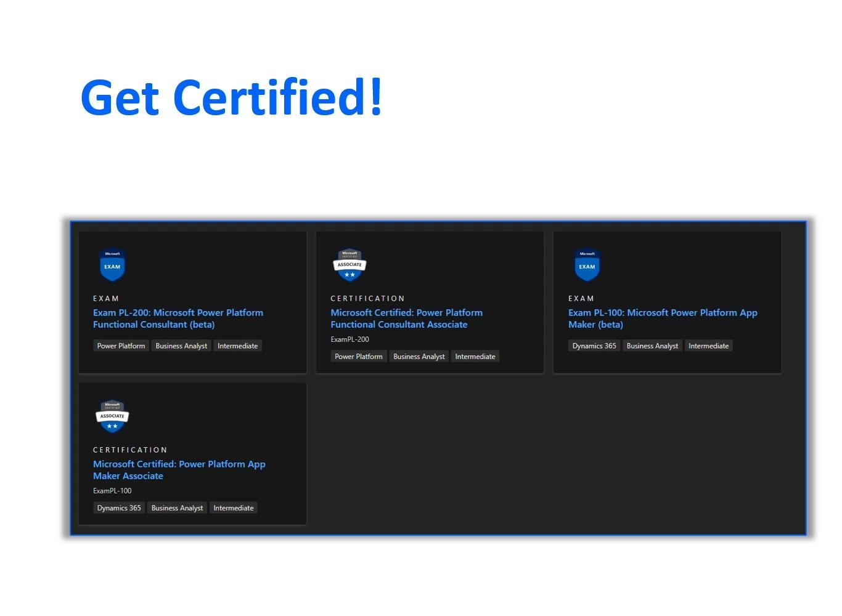Click Intermediate tag under Functional Consultant Associate

click(475, 356)
